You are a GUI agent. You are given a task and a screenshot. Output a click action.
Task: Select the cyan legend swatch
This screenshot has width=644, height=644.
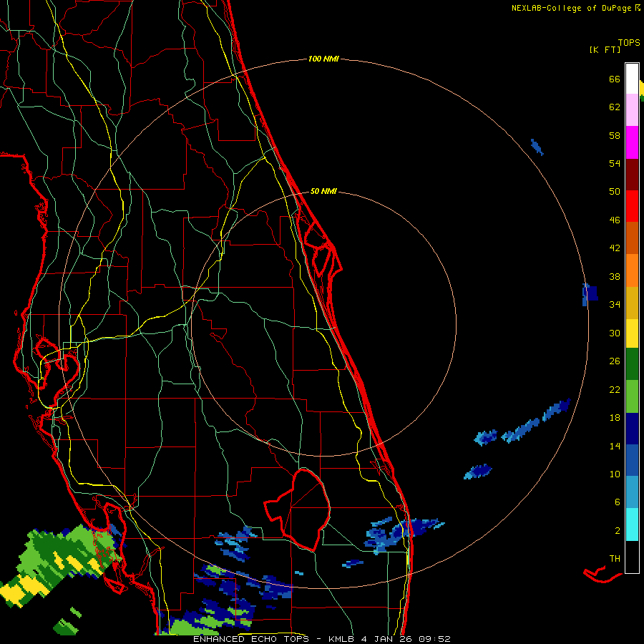pos(632,525)
